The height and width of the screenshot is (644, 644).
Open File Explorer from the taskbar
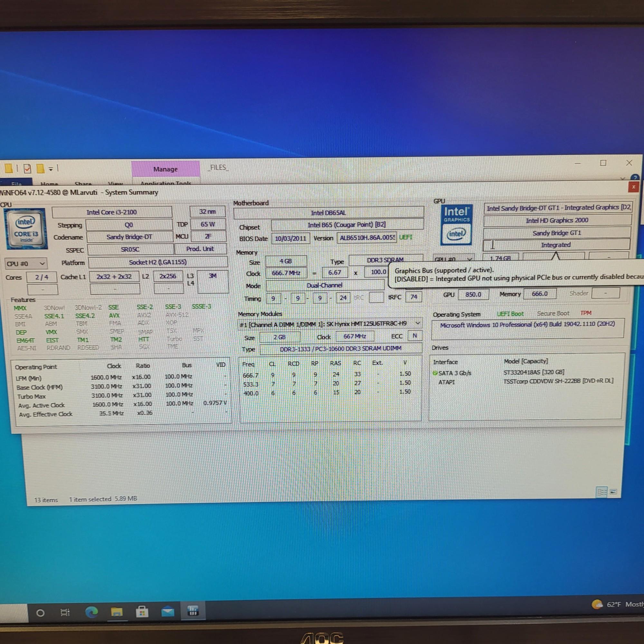coord(117,612)
